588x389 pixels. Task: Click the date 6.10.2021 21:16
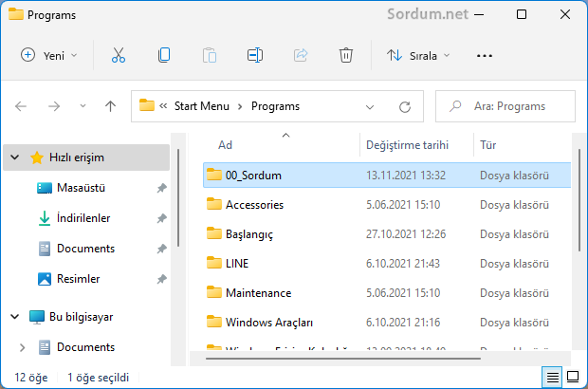coord(403,323)
